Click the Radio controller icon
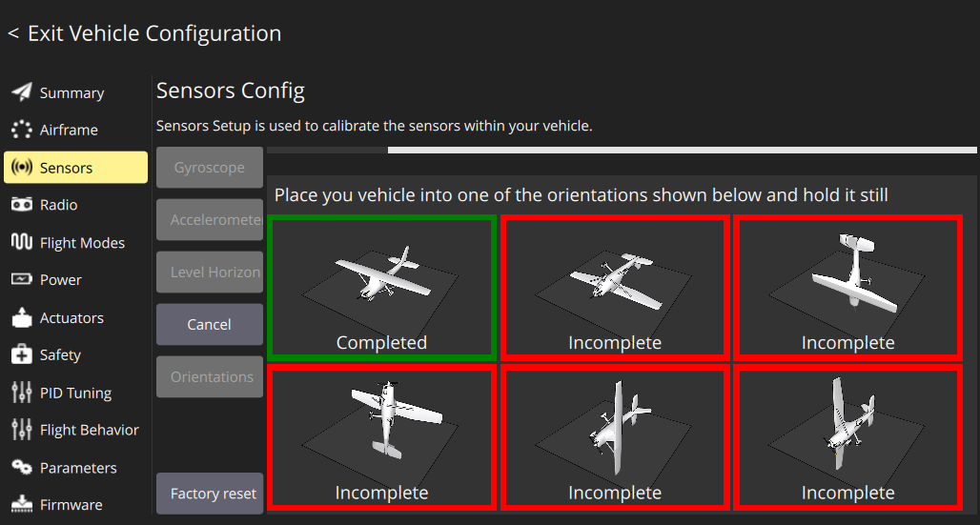The height and width of the screenshot is (525, 980). [x=21, y=205]
